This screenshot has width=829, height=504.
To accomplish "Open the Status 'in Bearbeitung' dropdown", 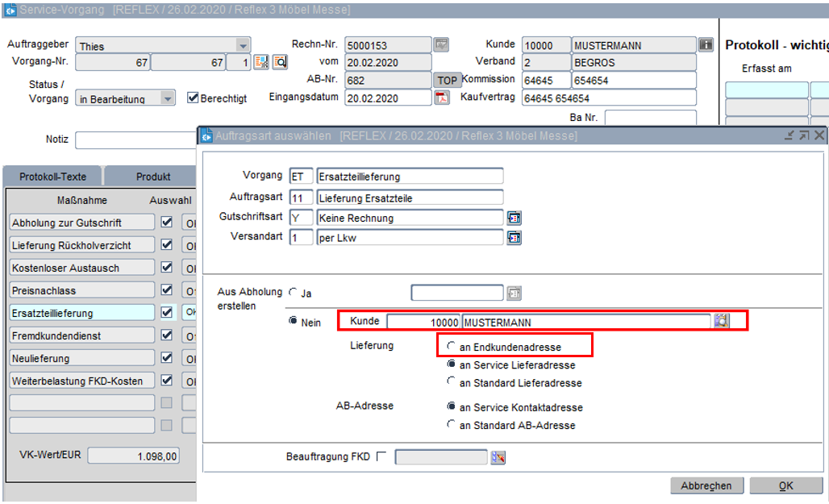I will click(167, 98).
